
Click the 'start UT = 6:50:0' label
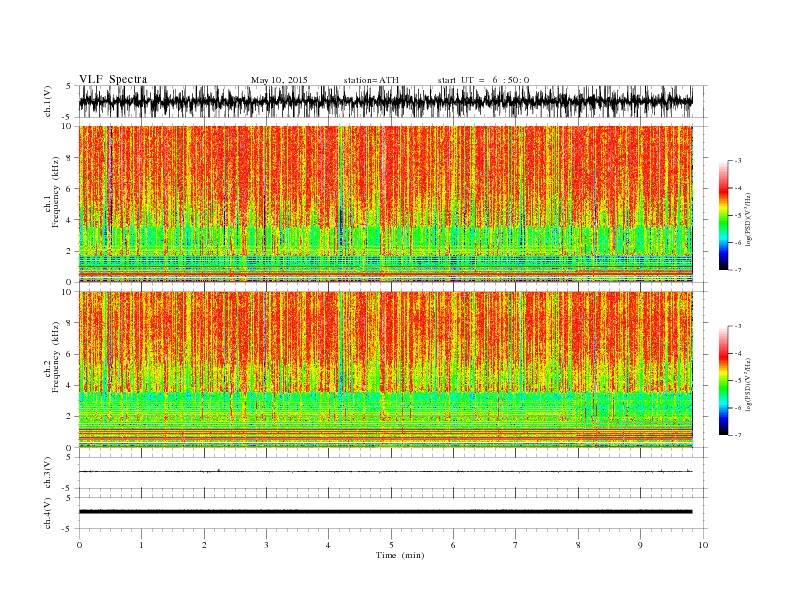[x=483, y=80]
